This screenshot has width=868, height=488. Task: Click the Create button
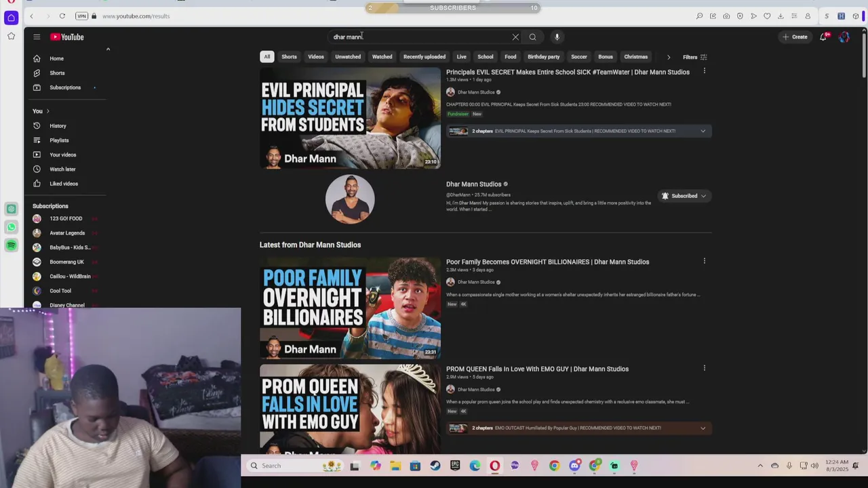pyautogui.click(x=795, y=37)
